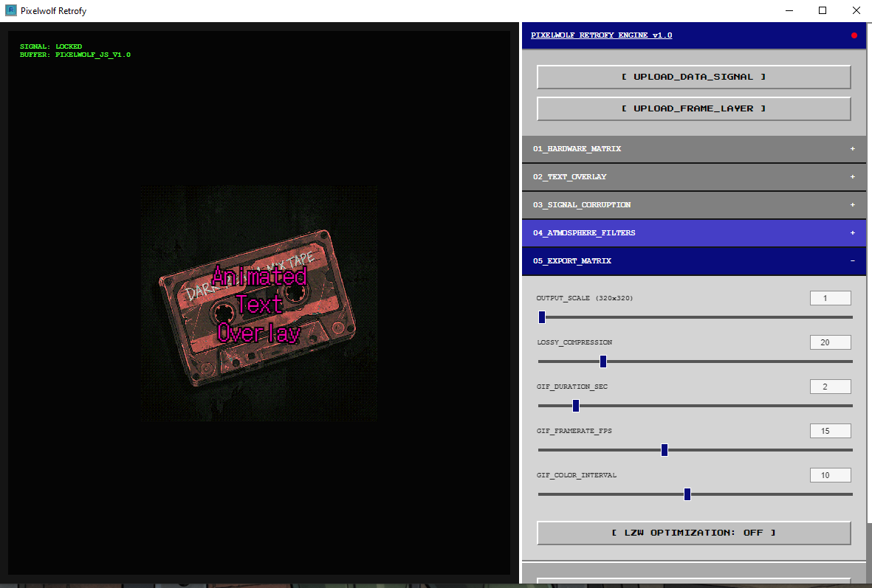Toggle the LZW OPTIMIZATION button

click(x=693, y=533)
